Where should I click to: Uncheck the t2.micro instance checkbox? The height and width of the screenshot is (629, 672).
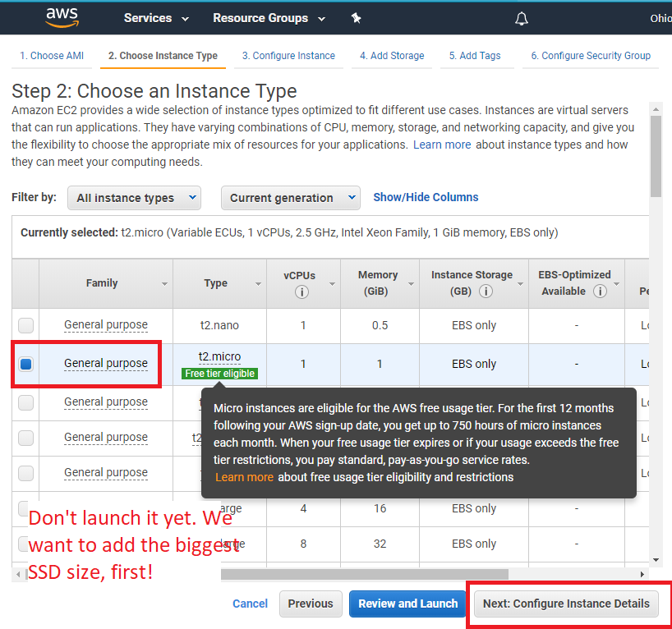point(25,364)
